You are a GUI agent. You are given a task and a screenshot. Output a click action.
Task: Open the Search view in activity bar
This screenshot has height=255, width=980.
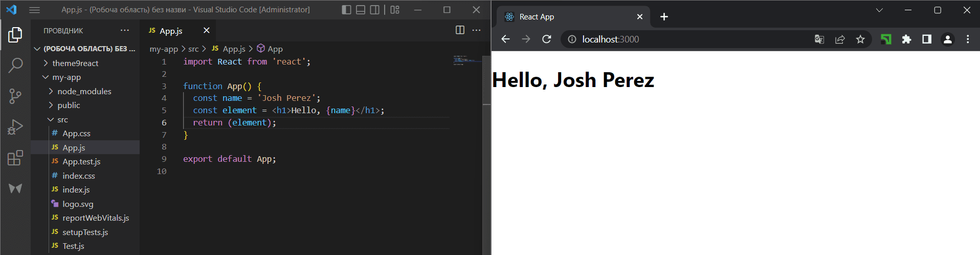pos(15,65)
